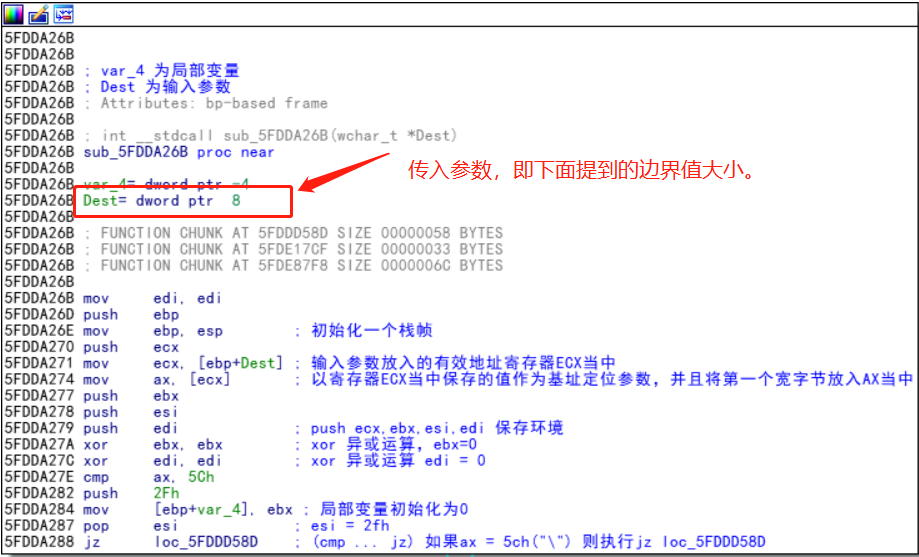Click 'push ebx' at address 5FDDA277
The image size is (919, 557).
tap(131, 396)
